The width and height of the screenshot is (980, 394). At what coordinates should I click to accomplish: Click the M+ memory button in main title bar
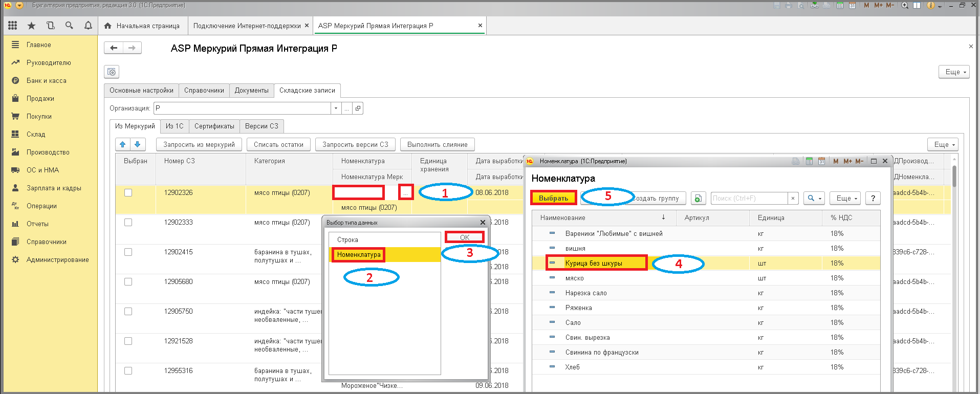pos(879,5)
